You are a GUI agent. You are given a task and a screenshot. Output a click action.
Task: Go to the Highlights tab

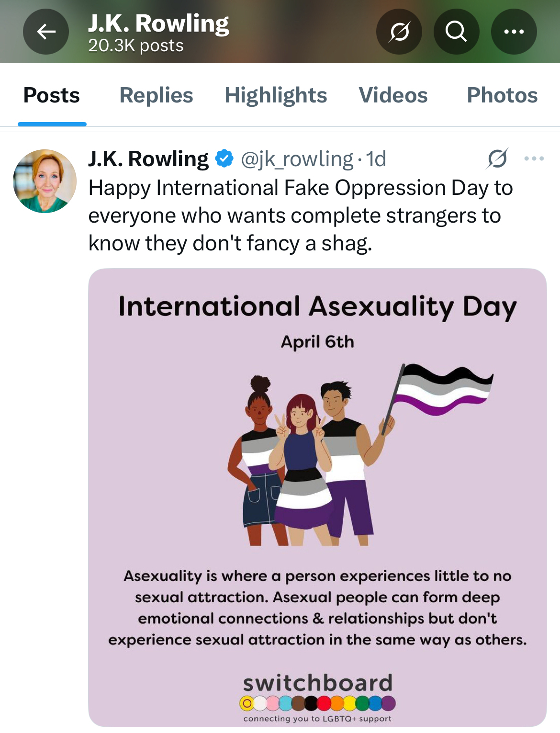click(276, 95)
